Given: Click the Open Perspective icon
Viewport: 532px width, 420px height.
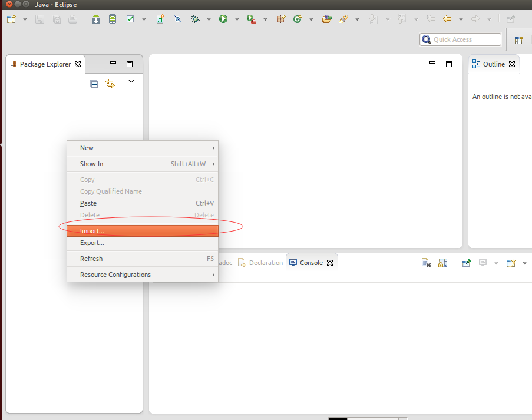Looking at the screenshot, I should pos(519,40).
